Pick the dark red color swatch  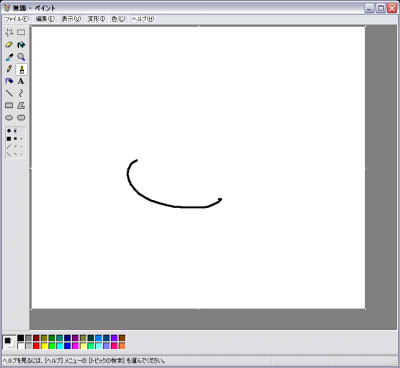(x=36, y=338)
